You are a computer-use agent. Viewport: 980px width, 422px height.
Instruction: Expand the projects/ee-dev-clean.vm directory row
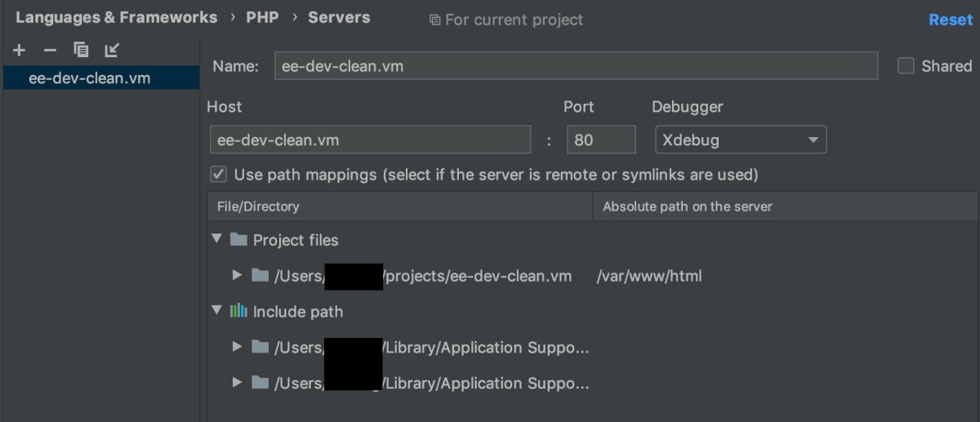tap(238, 275)
